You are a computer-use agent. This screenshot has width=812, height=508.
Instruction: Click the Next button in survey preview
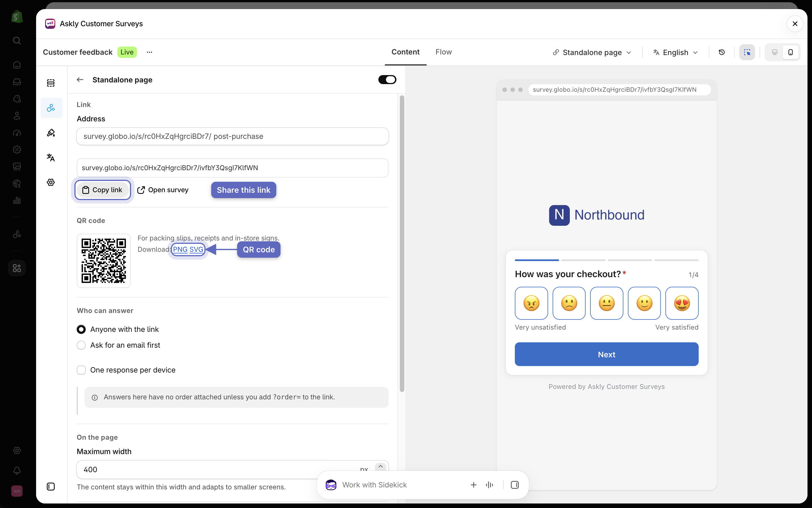pyautogui.click(x=606, y=354)
